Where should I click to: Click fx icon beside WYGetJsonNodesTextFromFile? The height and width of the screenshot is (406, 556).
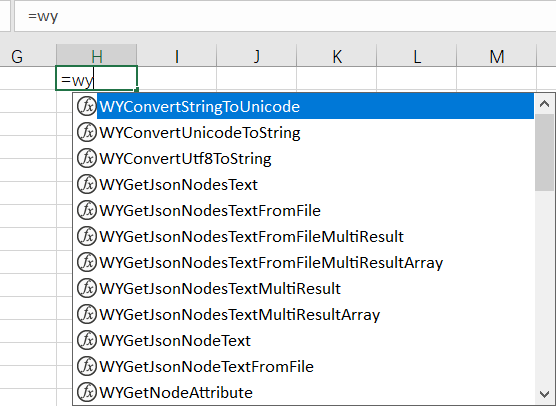click(87, 210)
